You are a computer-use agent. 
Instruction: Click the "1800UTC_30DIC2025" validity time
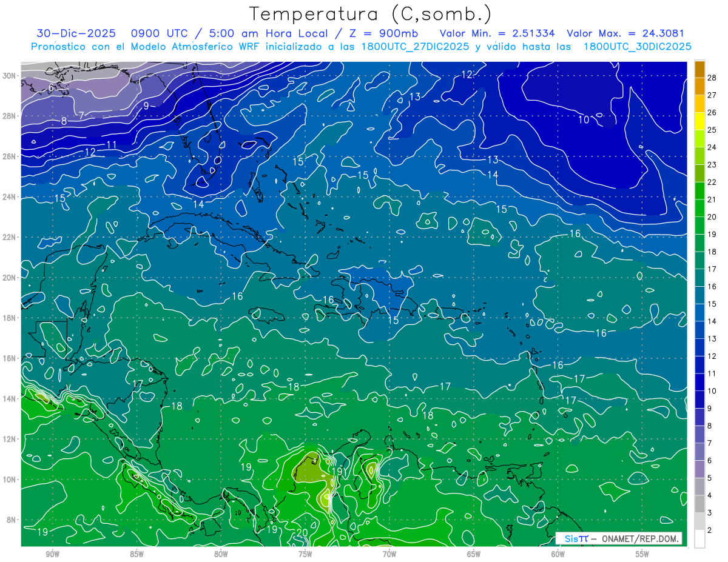pos(638,47)
